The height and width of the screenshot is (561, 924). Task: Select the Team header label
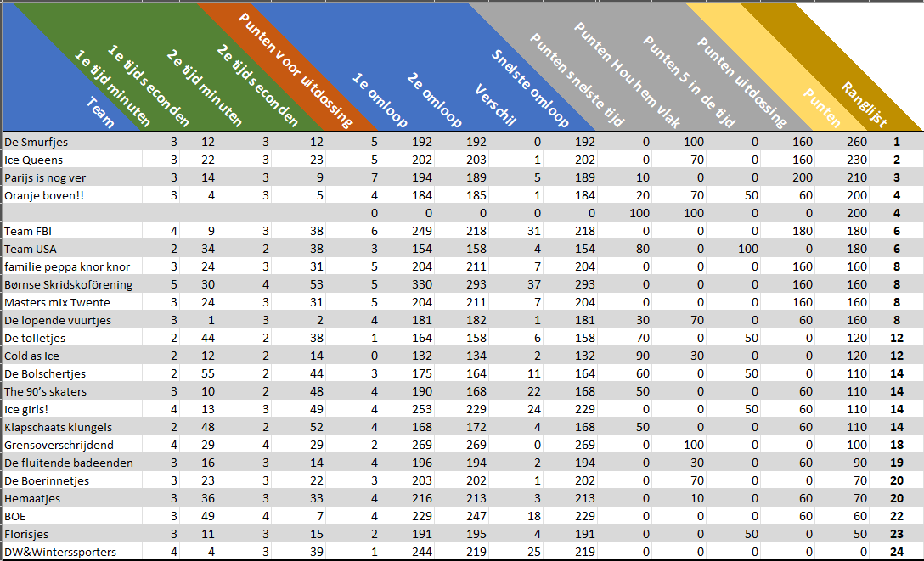point(100,112)
